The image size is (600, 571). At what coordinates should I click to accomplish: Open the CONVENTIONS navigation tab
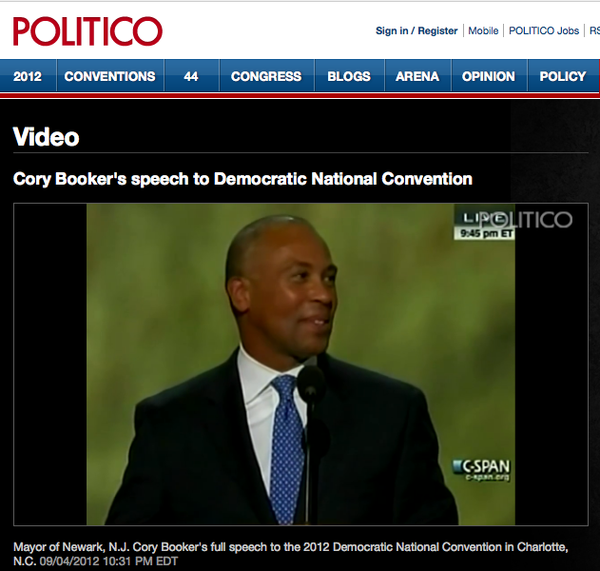[x=110, y=76]
